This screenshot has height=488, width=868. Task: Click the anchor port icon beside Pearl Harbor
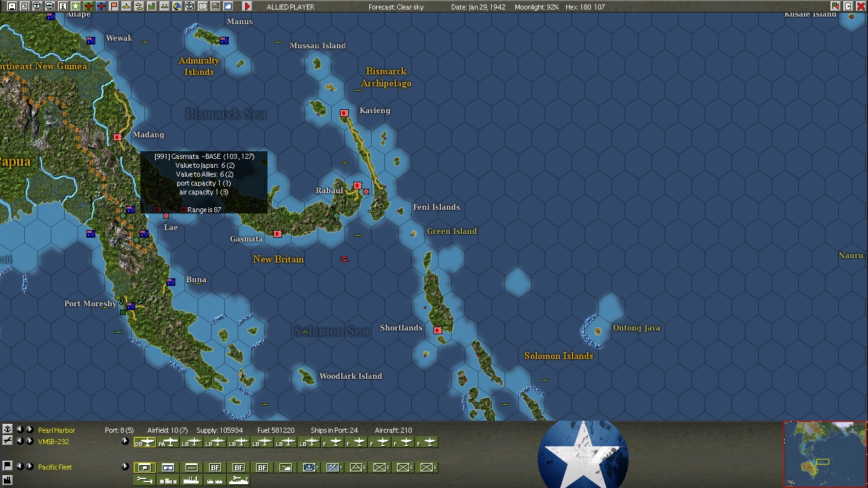click(8, 430)
